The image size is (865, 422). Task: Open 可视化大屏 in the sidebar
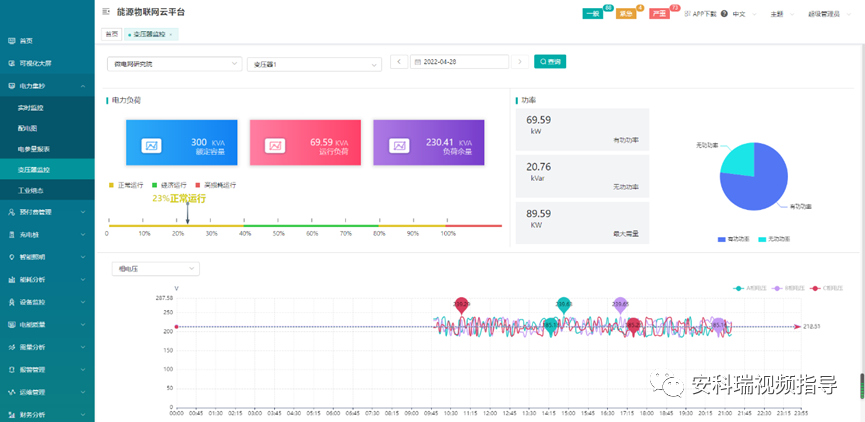[x=47, y=63]
